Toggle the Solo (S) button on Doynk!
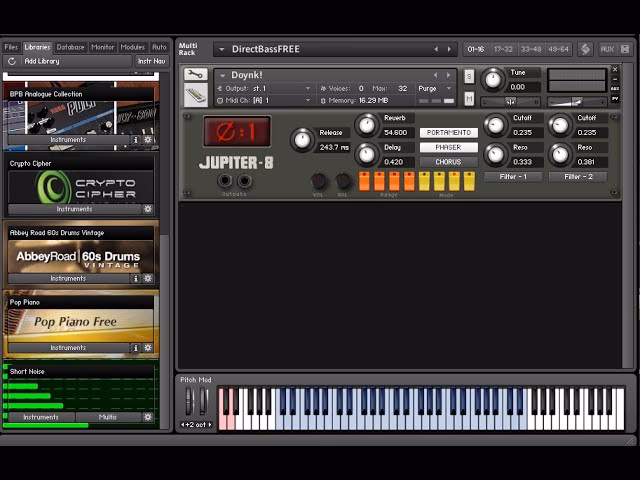 (469, 76)
